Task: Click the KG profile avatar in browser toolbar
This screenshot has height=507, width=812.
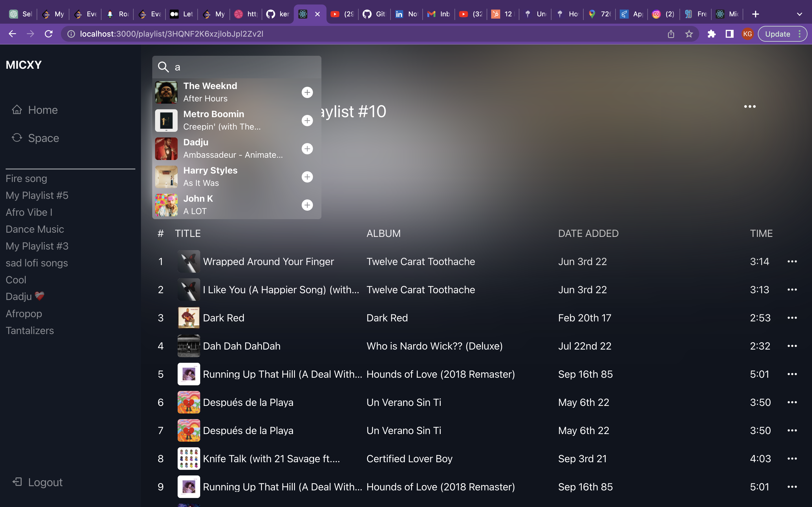Action: (x=747, y=34)
